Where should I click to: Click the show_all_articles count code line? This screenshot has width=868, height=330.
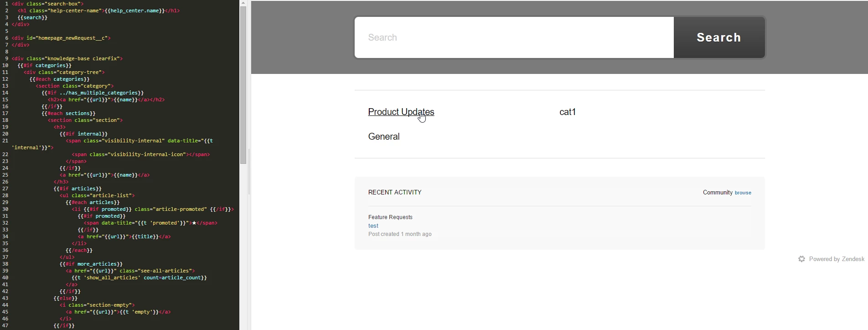(139, 278)
